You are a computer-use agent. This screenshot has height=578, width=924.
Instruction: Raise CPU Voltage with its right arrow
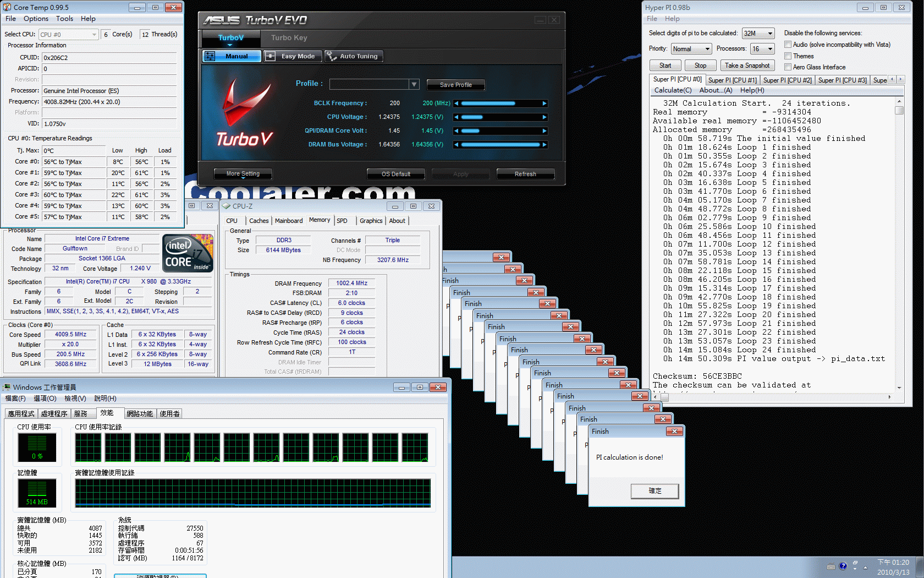pos(544,117)
